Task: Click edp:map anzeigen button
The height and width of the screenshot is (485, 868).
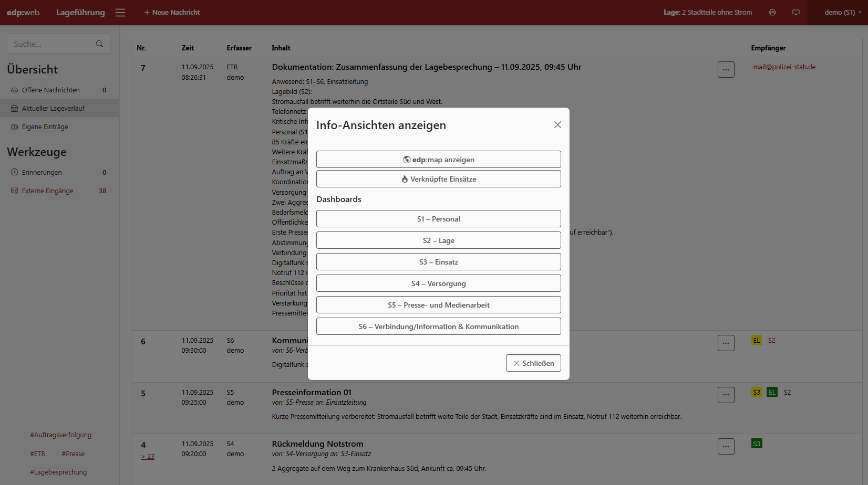Action: tap(438, 160)
